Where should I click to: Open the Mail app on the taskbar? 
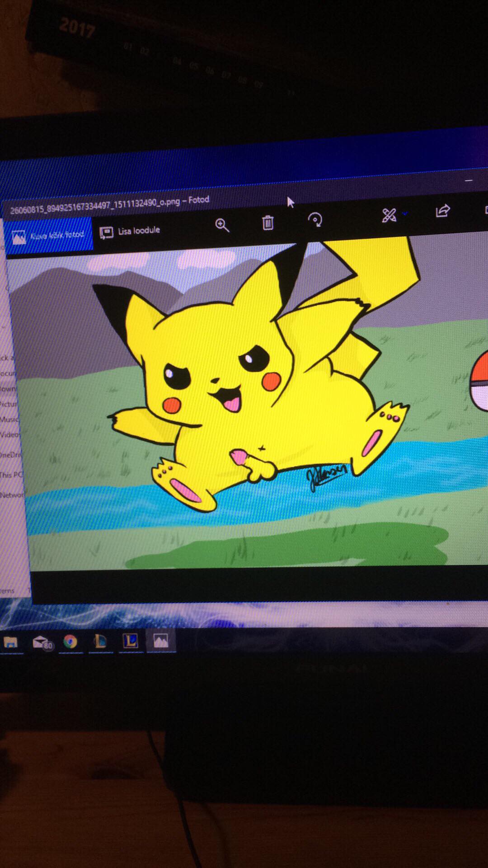pos(42,642)
